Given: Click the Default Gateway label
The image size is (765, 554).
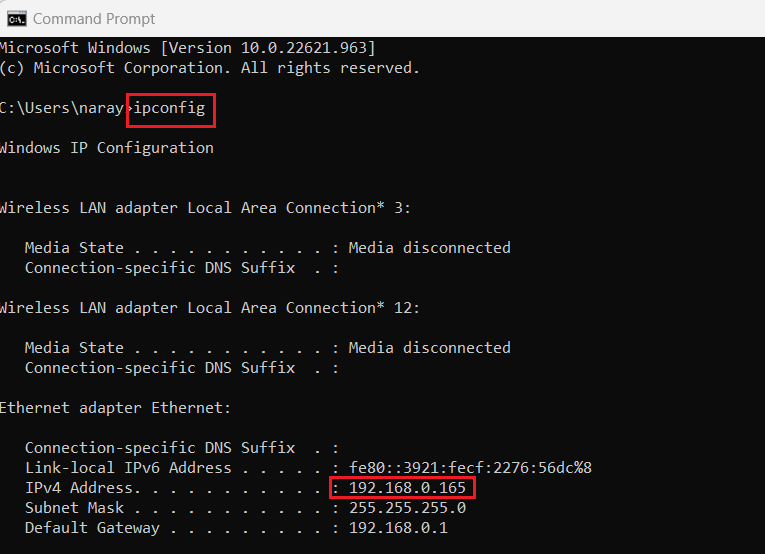Looking at the screenshot, I should pos(92,528).
